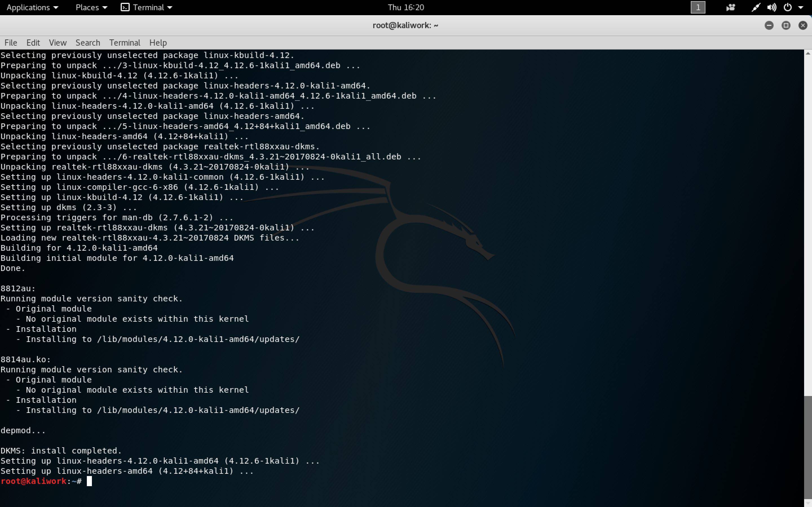Click the workspace 1 indicator
812x507 pixels.
(698, 7)
